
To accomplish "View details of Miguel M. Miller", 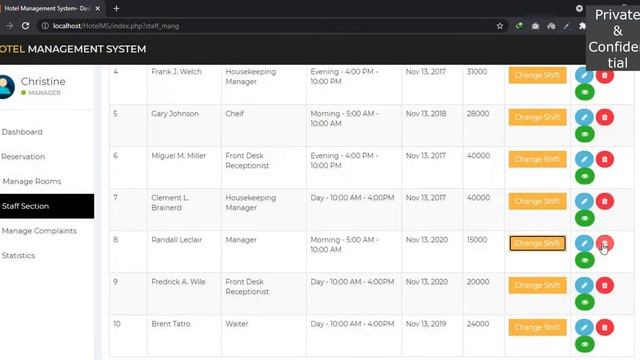I will point(584,176).
